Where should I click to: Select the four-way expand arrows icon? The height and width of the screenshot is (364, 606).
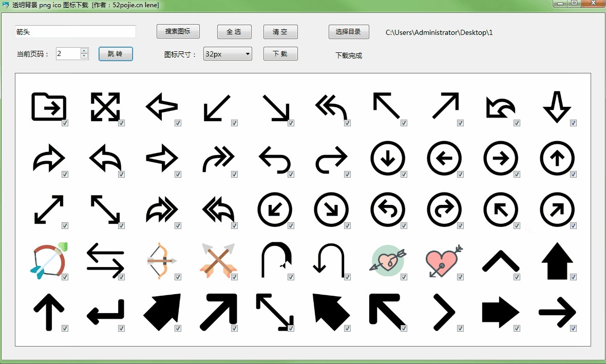pos(105,106)
